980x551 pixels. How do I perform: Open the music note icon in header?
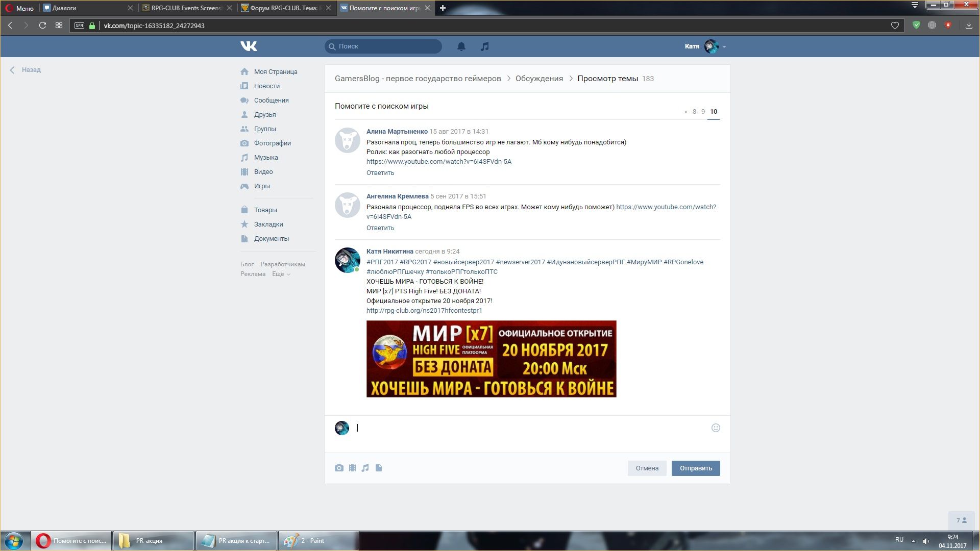click(x=485, y=46)
